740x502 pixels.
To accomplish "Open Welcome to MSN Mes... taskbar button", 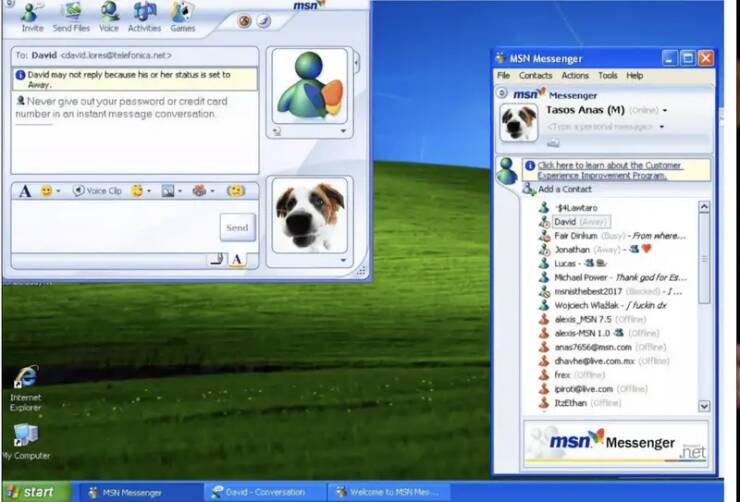I will 388,493.
